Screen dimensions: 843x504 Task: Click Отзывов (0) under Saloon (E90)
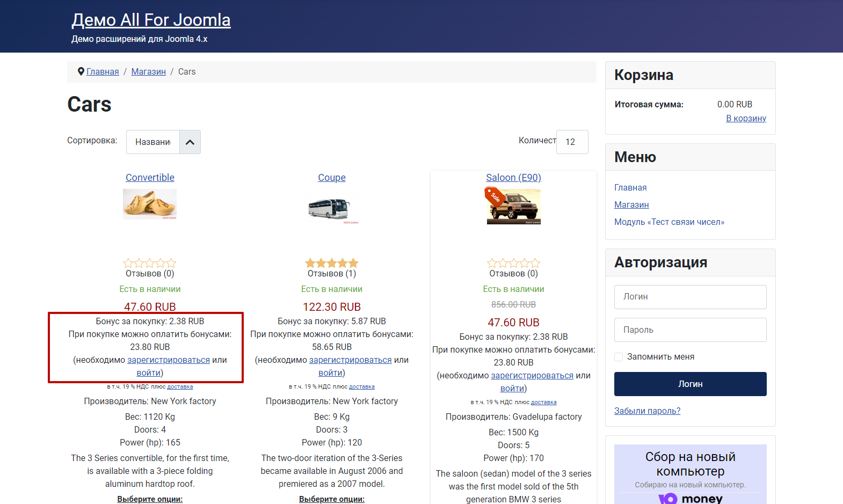click(513, 274)
